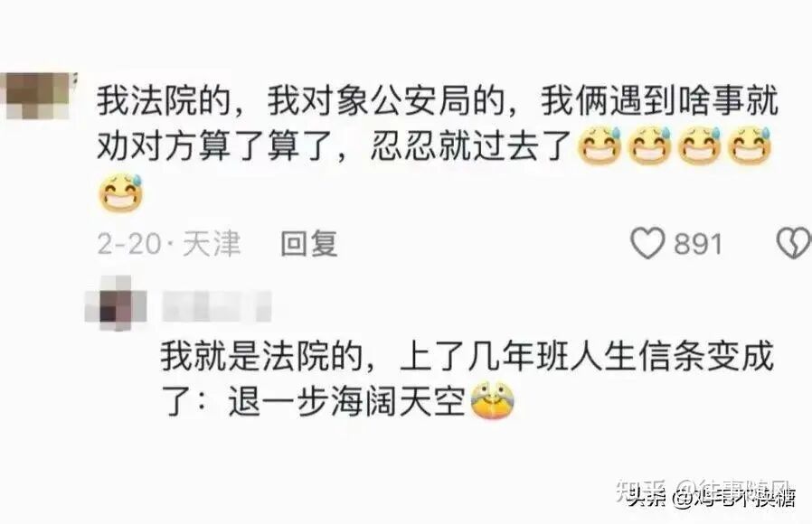
Task: Like the Tianjin comment with the heart icon
Action: point(647,243)
